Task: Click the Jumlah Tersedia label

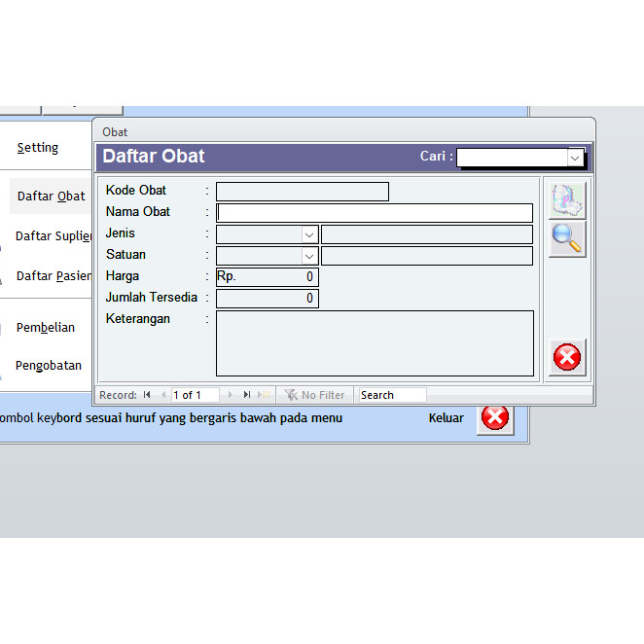Action: (152, 298)
